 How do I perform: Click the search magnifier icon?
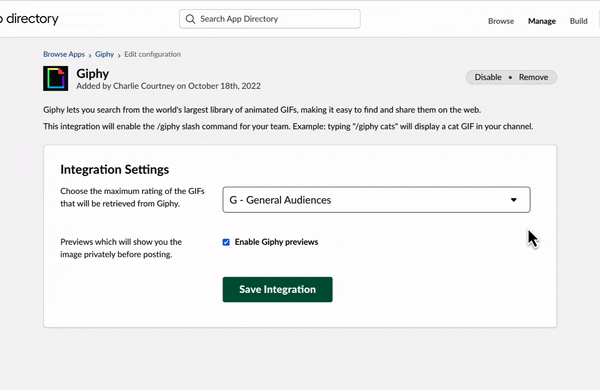[x=190, y=19]
